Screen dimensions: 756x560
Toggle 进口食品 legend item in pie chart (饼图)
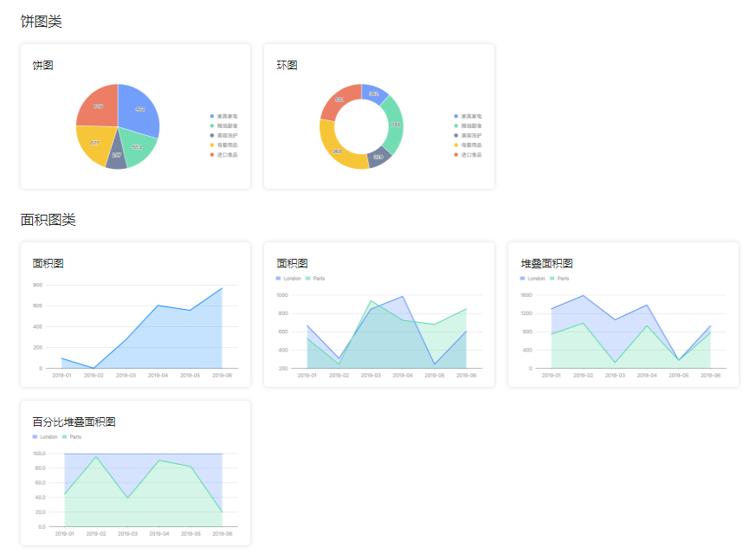click(223, 155)
